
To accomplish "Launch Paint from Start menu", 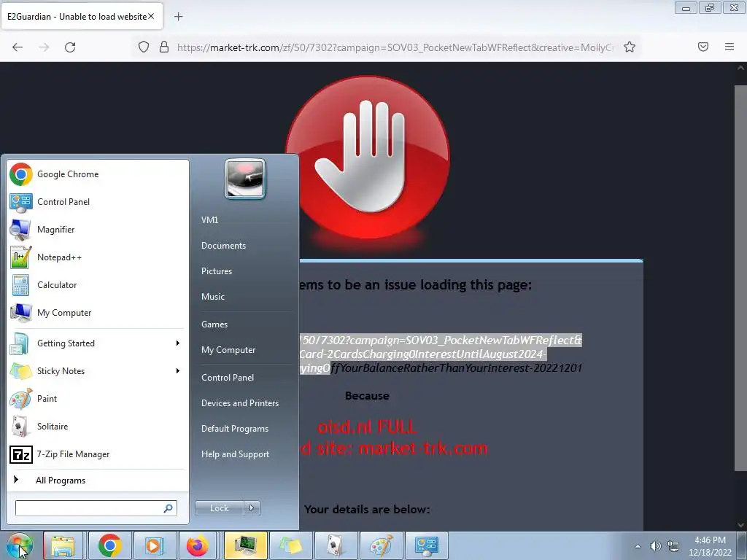I will [98, 399].
